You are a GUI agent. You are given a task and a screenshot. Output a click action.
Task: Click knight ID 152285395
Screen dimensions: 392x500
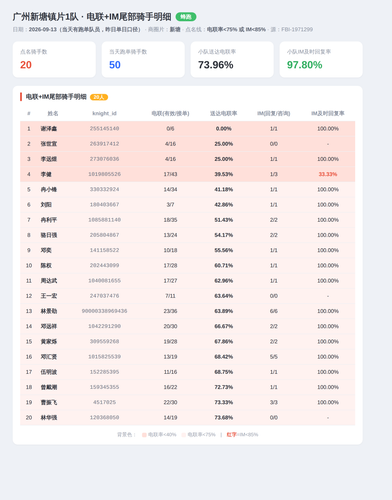pos(104,372)
